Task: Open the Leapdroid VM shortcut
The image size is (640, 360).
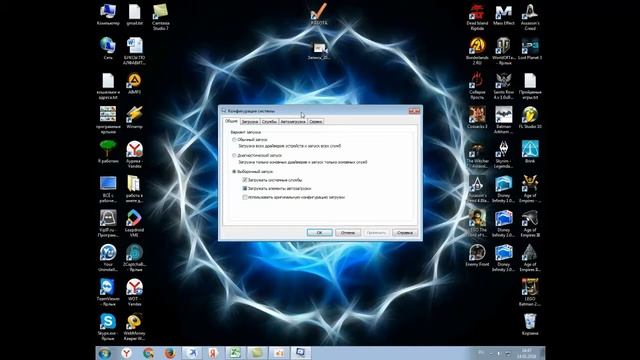Action: point(134,223)
